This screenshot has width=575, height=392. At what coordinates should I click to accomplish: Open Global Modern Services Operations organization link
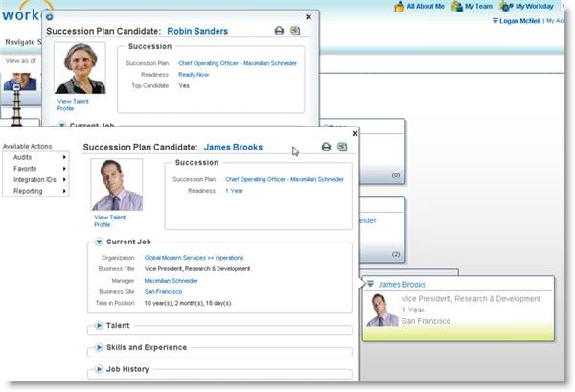point(194,258)
